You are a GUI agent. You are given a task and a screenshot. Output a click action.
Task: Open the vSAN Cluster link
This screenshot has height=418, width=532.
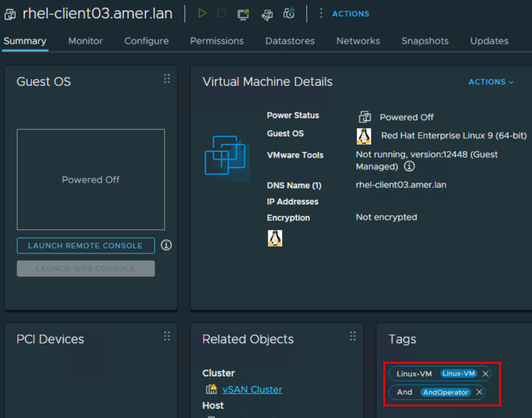click(252, 390)
